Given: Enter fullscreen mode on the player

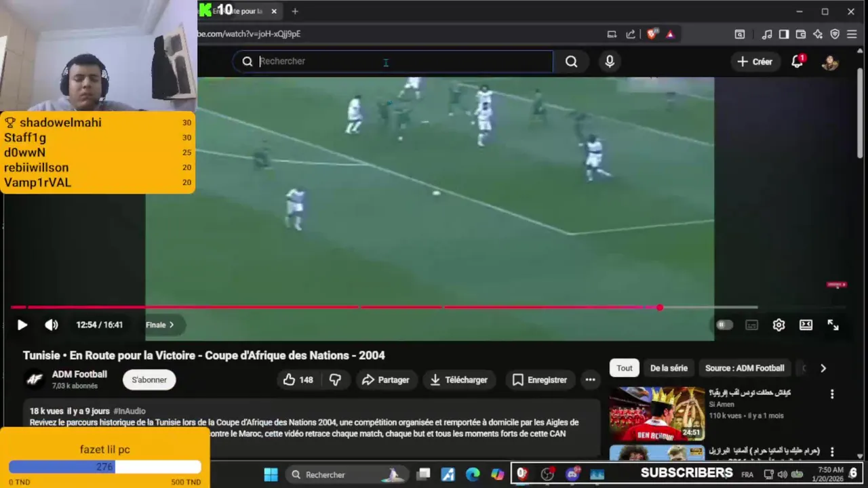Looking at the screenshot, I should point(833,325).
